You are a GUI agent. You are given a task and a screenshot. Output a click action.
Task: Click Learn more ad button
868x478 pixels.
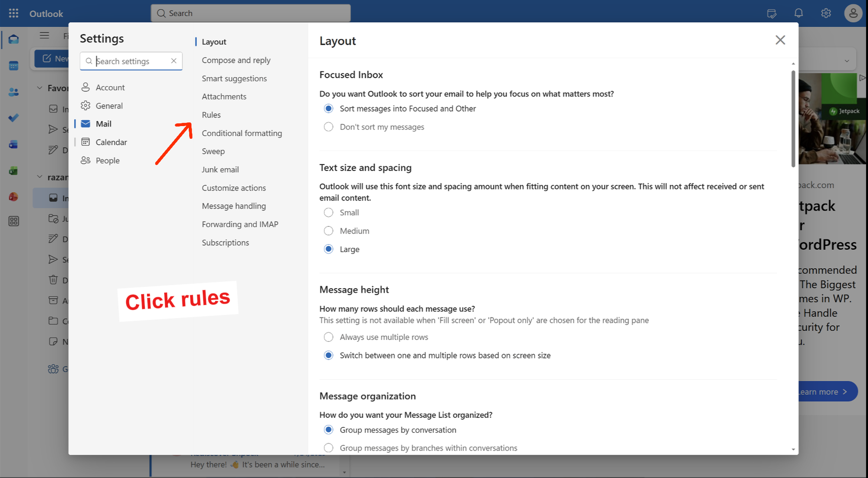pyautogui.click(x=828, y=391)
